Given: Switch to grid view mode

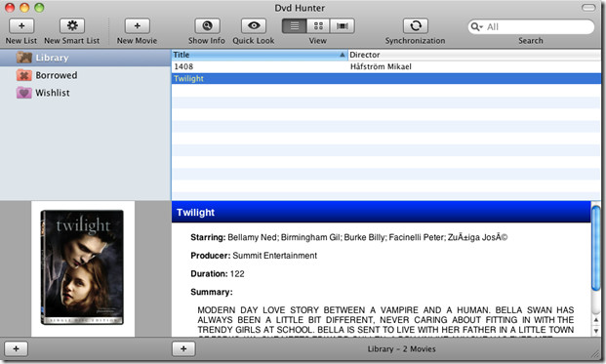Looking at the screenshot, I should (x=318, y=26).
